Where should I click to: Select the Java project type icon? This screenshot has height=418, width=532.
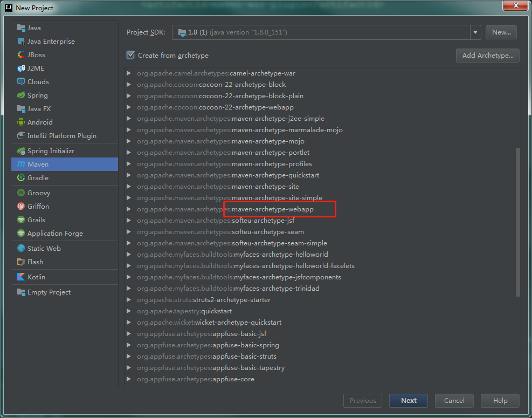pos(21,28)
